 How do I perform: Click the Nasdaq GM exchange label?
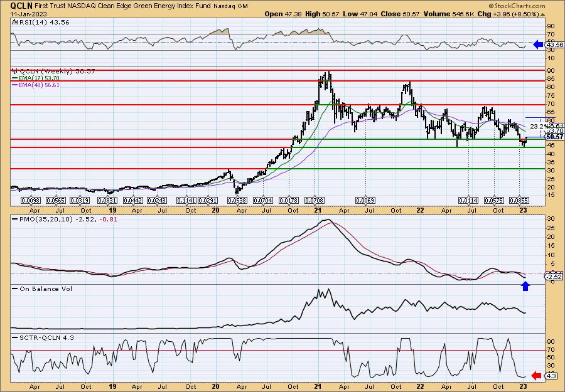coord(230,6)
